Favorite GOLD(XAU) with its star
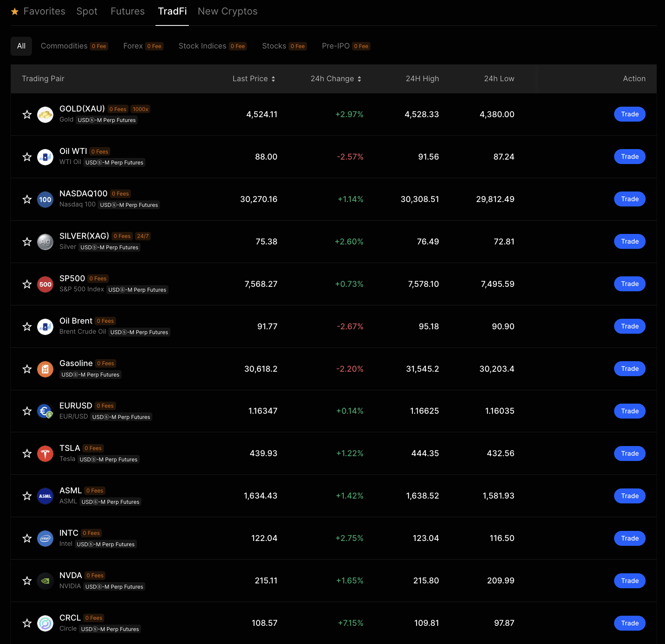 coord(27,115)
